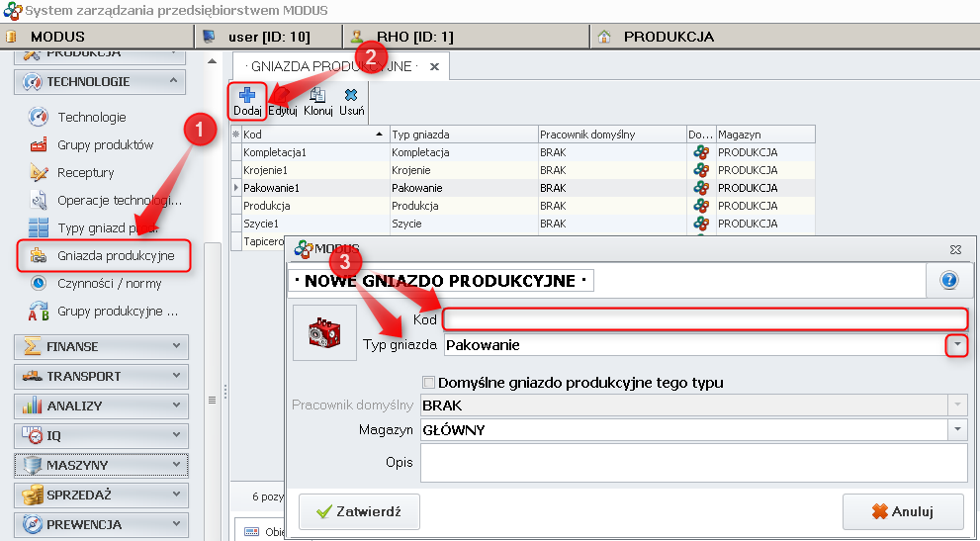The height and width of the screenshot is (541, 980).
Task: Close the GNIAZDA PRODUKCYJNE tab
Action: pyautogui.click(x=434, y=66)
